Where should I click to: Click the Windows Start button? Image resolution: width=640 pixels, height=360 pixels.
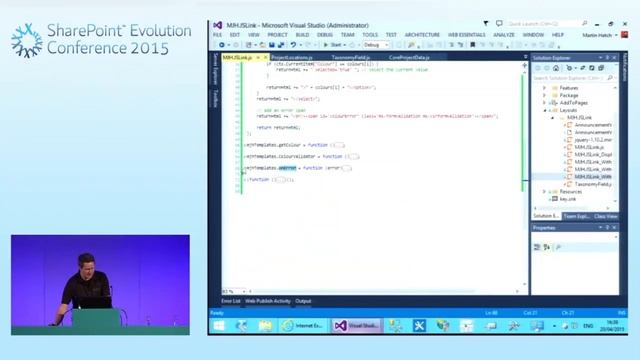[x=219, y=326]
